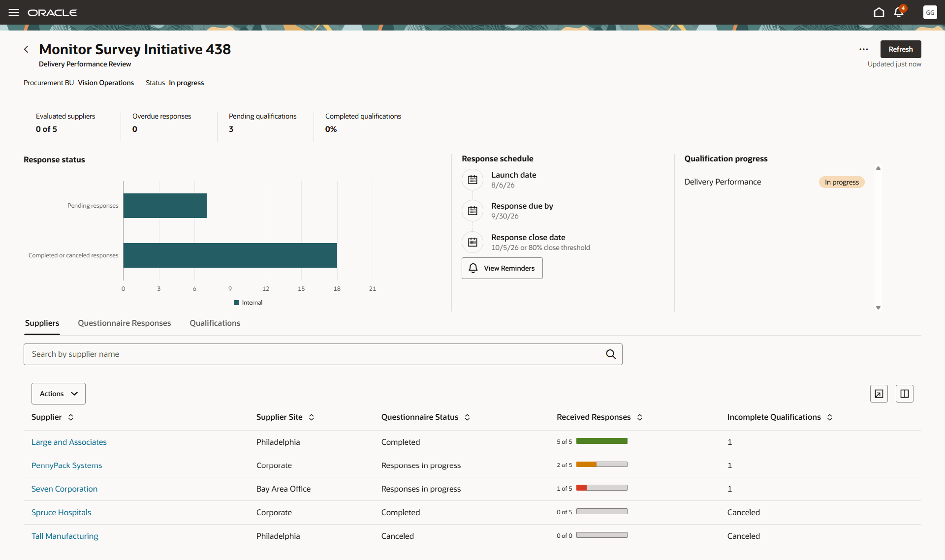The height and width of the screenshot is (560, 945).
Task: Click the Refresh button
Action: (x=901, y=49)
